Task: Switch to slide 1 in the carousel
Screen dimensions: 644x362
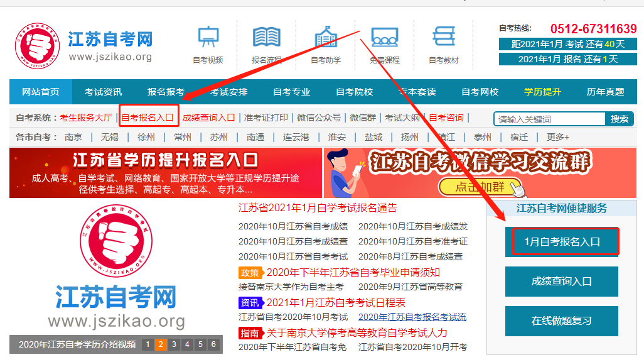Action: (x=148, y=344)
